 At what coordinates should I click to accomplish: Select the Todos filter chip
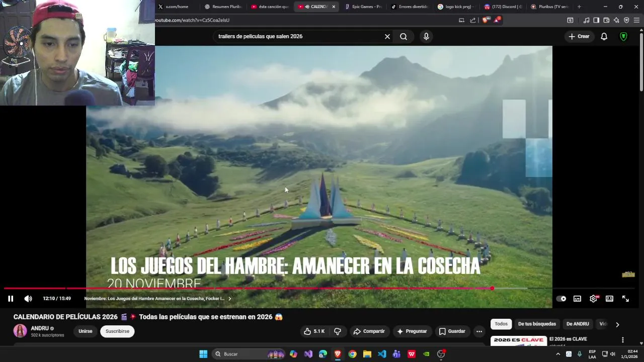[501, 324]
